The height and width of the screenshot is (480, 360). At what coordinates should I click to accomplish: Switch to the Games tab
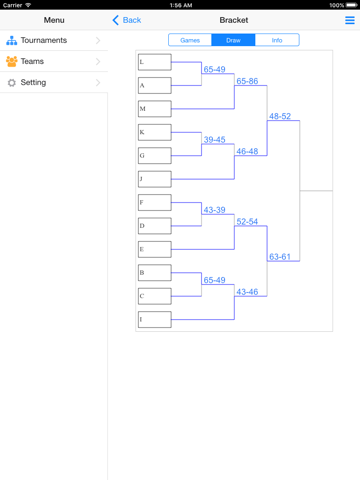[190, 40]
